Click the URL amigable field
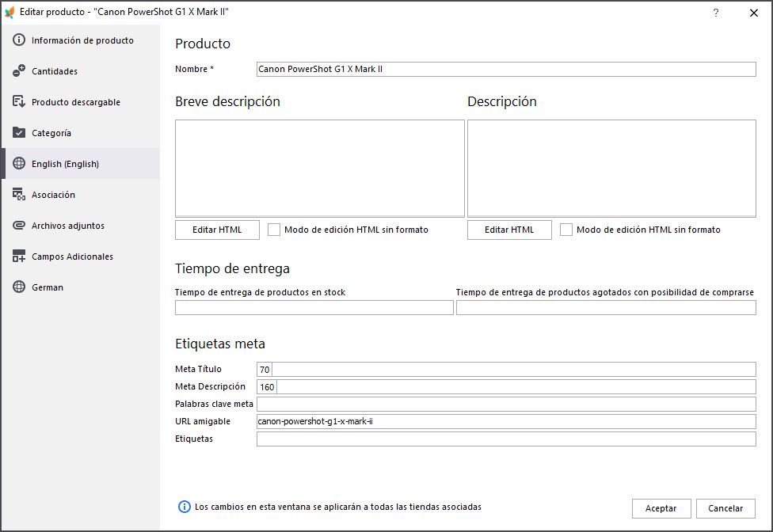 [506, 422]
